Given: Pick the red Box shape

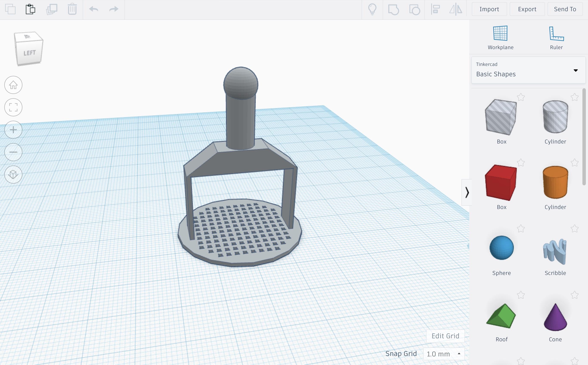Looking at the screenshot, I should [501, 182].
